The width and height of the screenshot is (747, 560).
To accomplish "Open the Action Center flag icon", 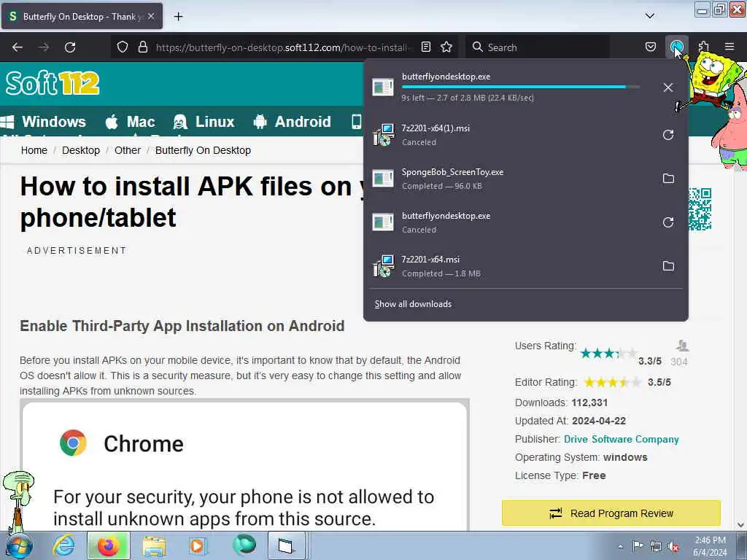I will click(x=638, y=546).
